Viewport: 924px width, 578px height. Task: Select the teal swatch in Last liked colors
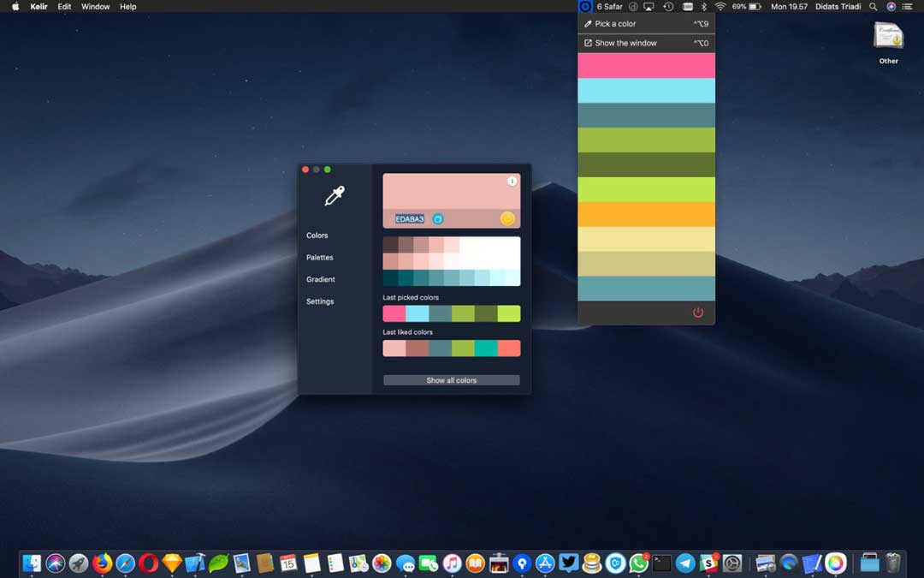coord(485,348)
